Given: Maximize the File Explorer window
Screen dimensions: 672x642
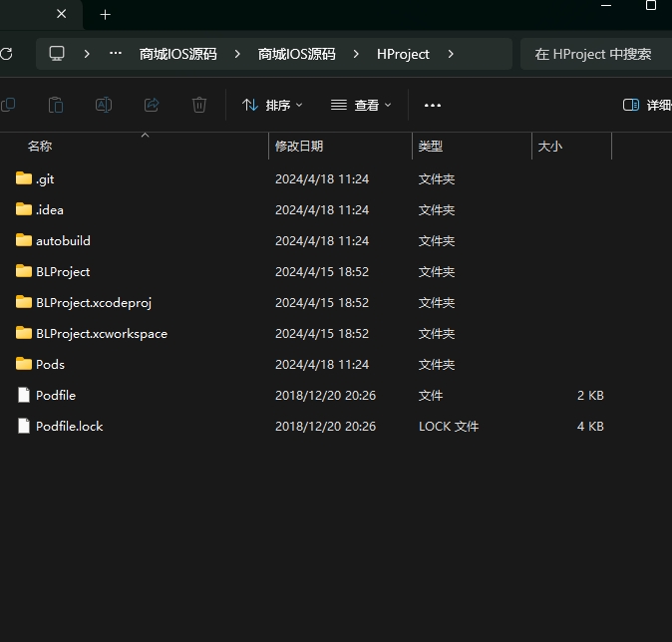Looking at the screenshot, I should [x=651, y=6].
